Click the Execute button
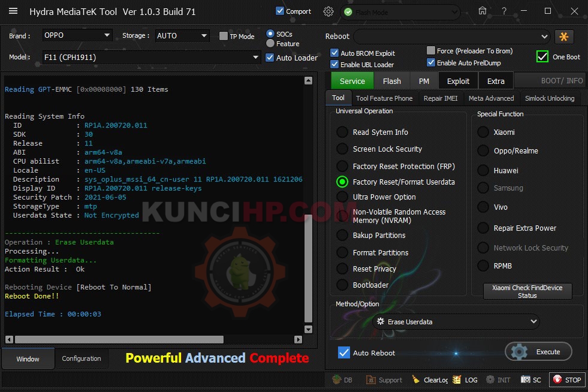The image size is (588, 392). click(x=538, y=351)
